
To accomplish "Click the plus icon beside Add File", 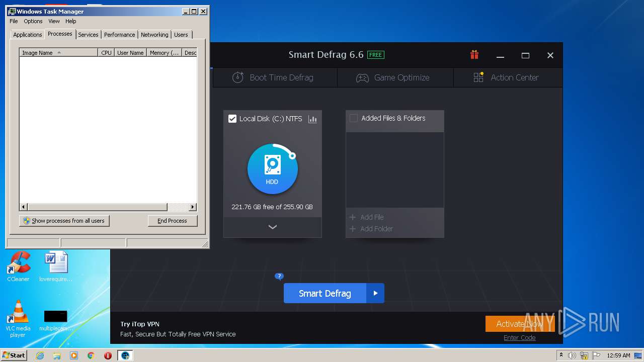I will tap(353, 217).
